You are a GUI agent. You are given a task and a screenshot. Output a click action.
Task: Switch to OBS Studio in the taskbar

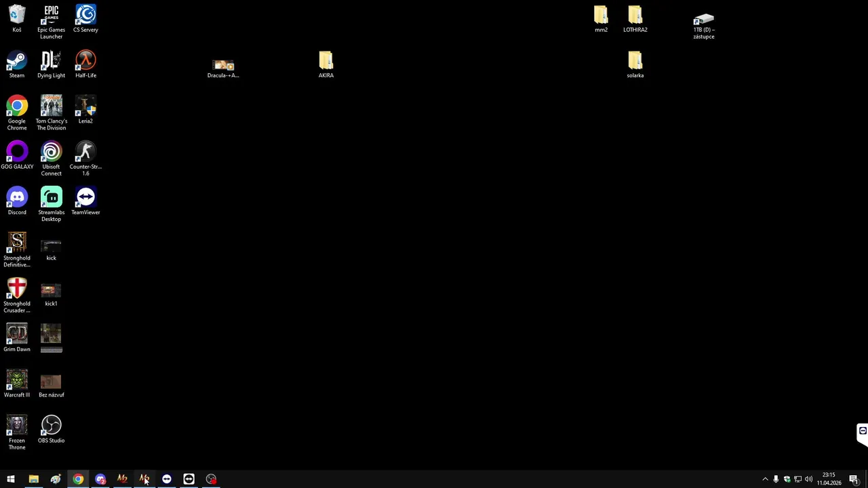click(212, 479)
